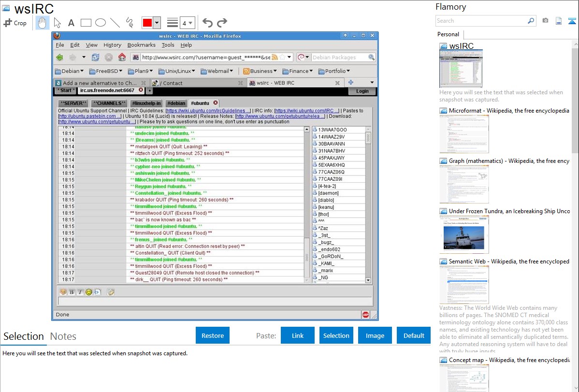Open the wsIRC snapshot thumbnail
Image resolution: width=579 pixels, height=392 pixels.
(461, 69)
